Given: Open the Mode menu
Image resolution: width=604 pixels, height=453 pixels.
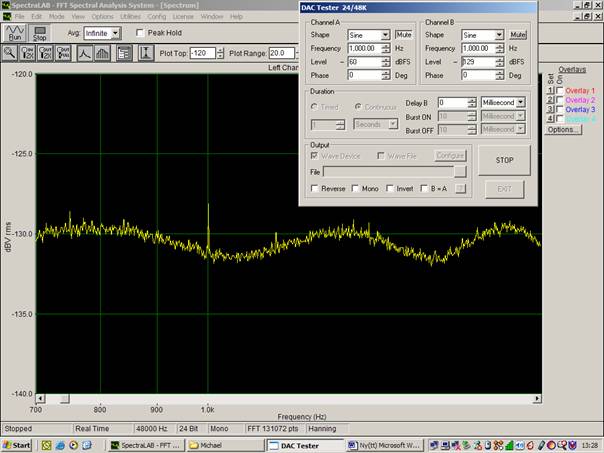Looking at the screenshot, I should [56, 17].
